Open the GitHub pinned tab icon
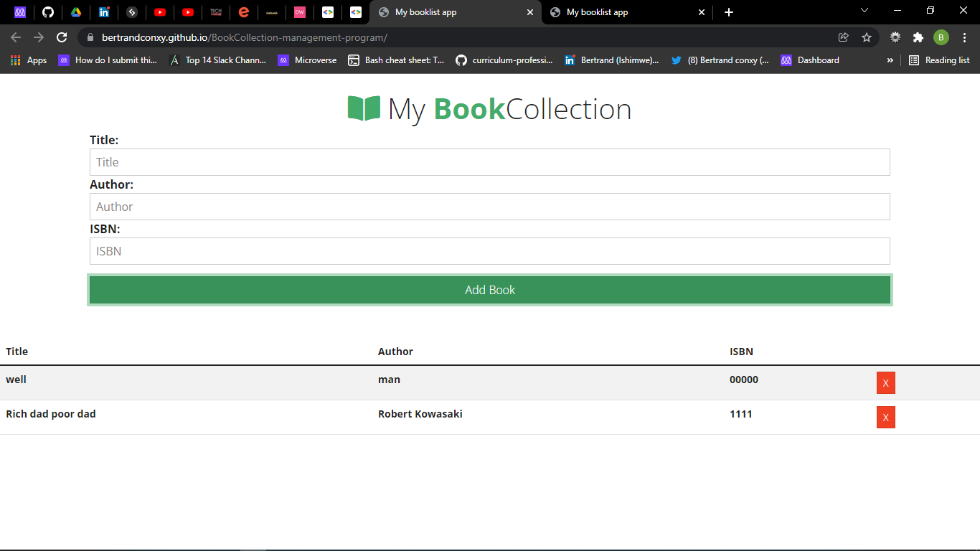This screenshot has width=980, height=551. (48, 12)
